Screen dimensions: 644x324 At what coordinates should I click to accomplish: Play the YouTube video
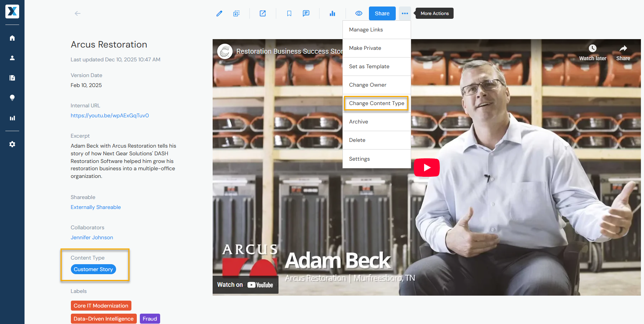coord(427,168)
